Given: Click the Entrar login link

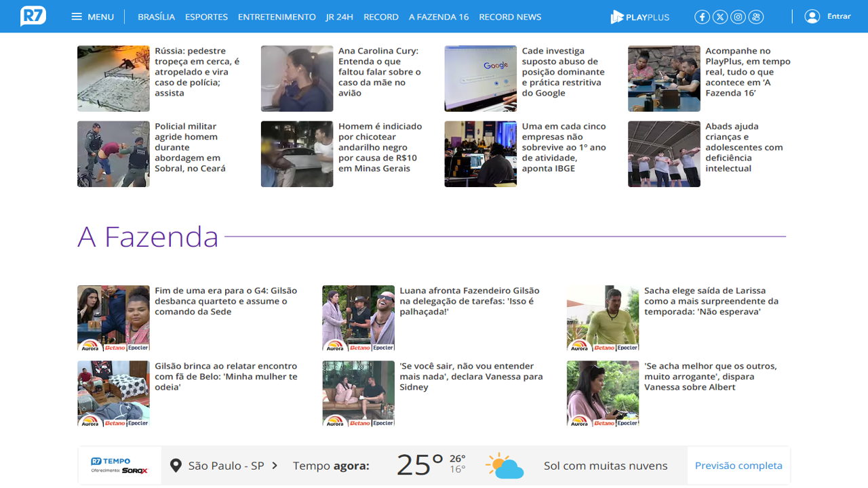Looking at the screenshot, I should (839, 16).
